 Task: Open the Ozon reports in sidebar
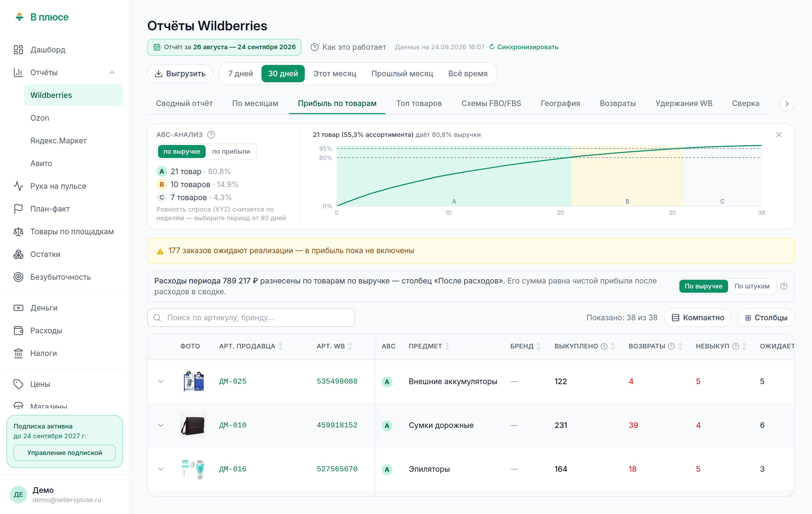(x=73, y=118)
